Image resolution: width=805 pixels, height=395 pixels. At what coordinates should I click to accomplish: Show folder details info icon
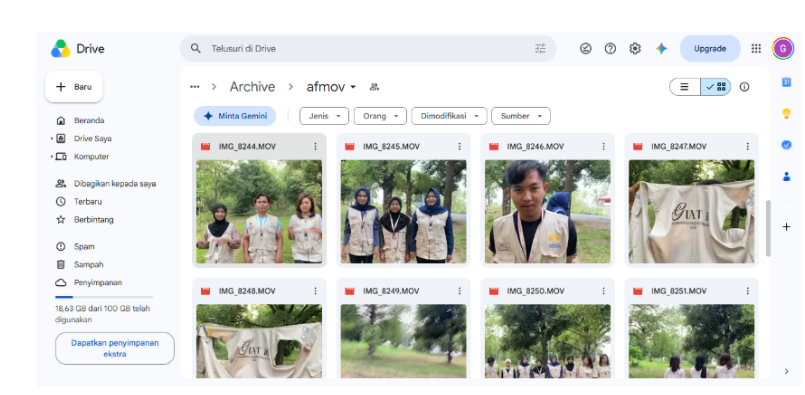[x=744, y=87]
